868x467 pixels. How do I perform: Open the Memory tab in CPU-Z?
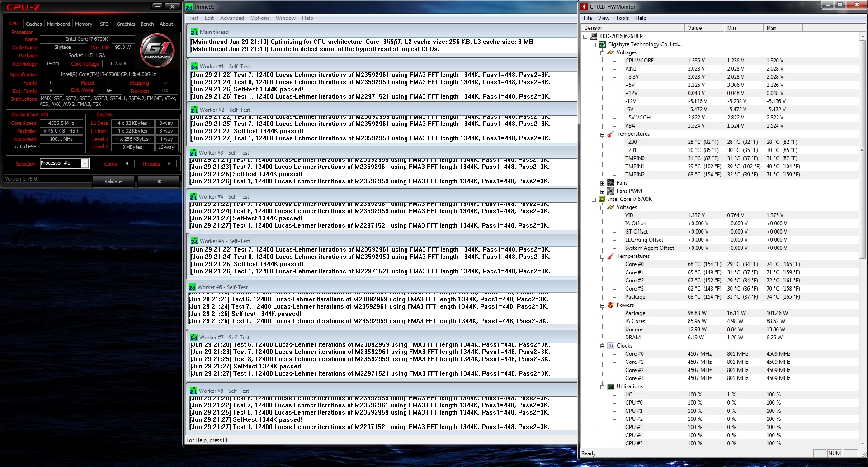(84, 24)
